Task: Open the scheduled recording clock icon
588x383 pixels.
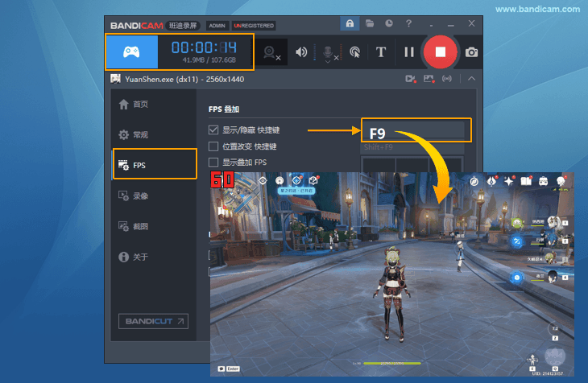Action: click(x=389, y=25)
